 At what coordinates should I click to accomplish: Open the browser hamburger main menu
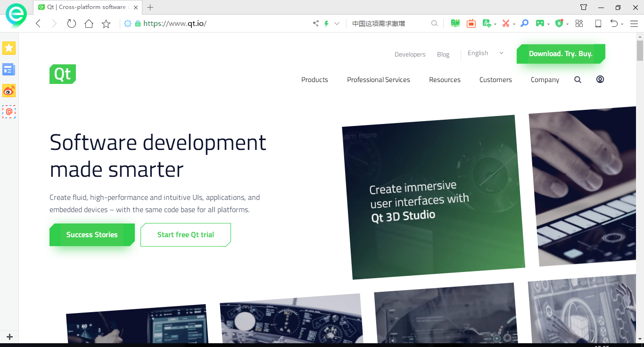tap(634, 24)
